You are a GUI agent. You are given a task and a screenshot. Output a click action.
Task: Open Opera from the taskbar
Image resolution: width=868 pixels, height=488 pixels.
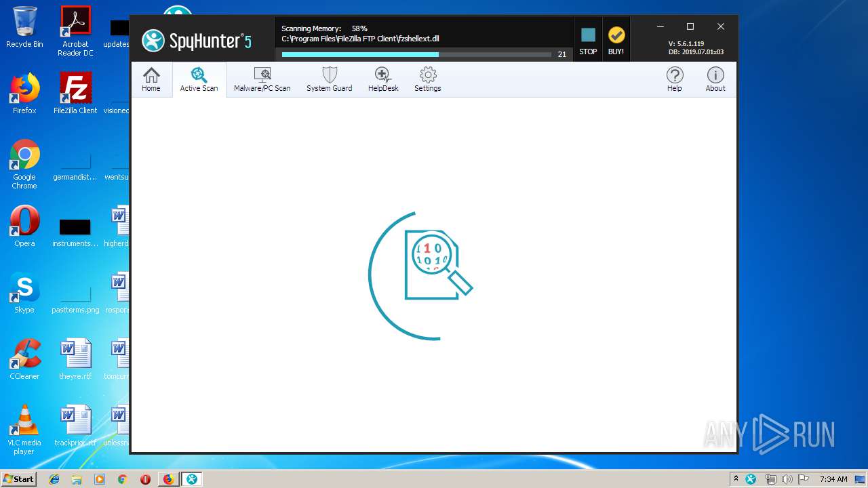tap(145, 479)
